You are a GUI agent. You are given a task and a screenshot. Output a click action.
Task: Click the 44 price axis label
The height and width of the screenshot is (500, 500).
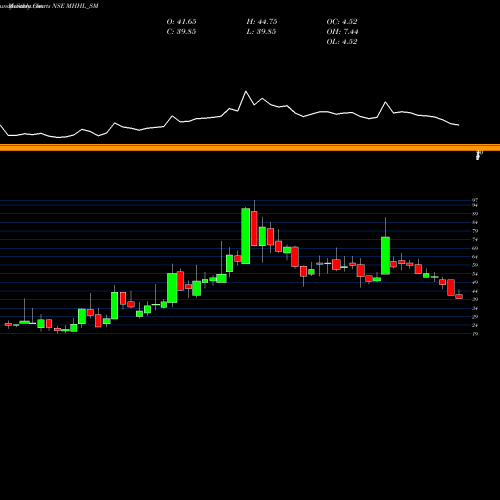click(x=475, y=291)
